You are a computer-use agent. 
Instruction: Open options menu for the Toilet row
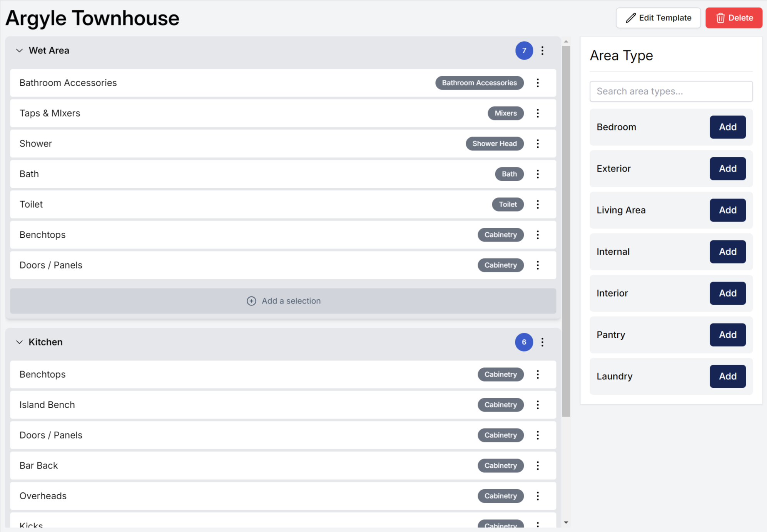pos(538,204)
